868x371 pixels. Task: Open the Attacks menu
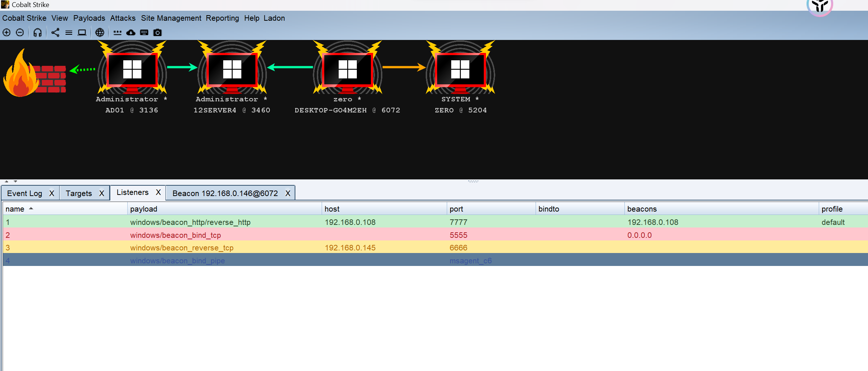pyautogui.click(x=123, y=18)
